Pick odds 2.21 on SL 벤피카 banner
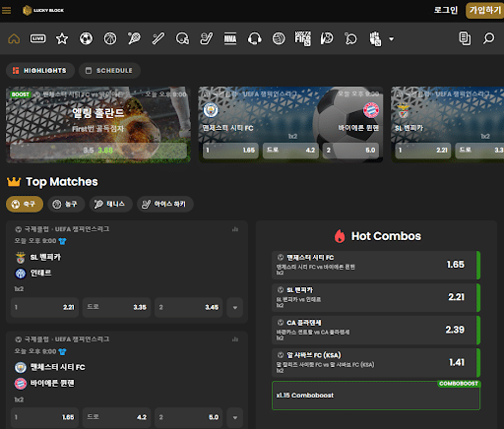The width and height of the screenshot is (504, 429). 423,151
